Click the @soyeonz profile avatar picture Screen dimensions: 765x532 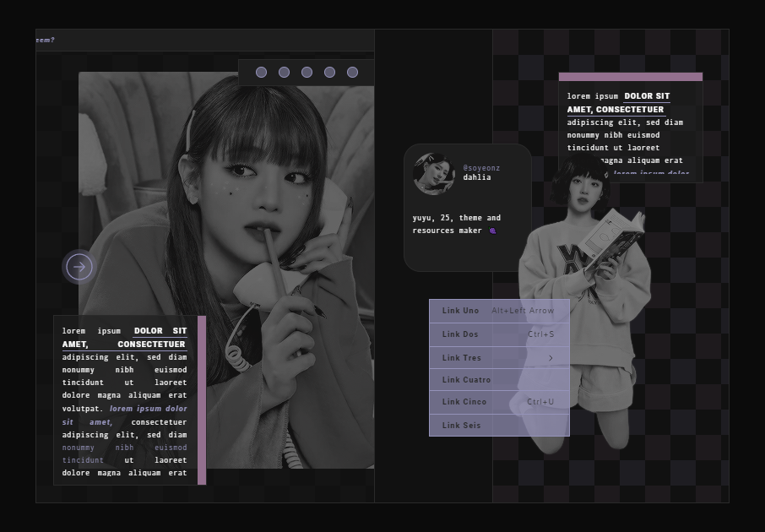click(x=433, y=173)
